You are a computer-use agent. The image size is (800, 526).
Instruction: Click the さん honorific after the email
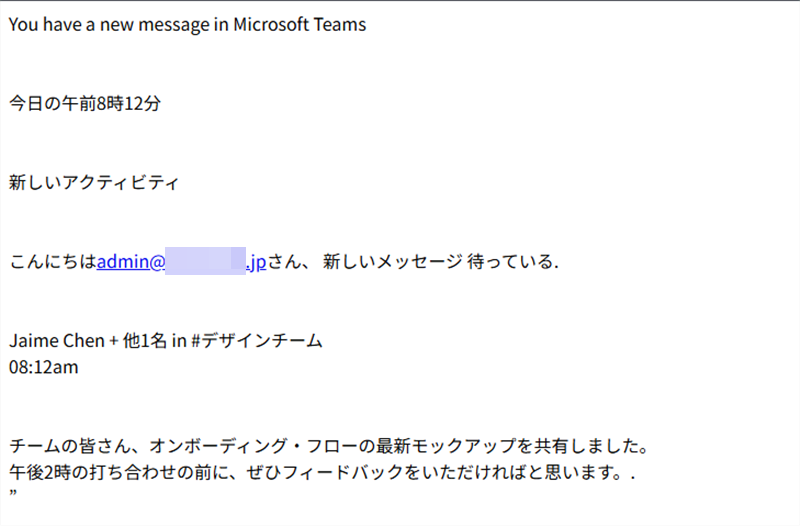tap(284, 262)
